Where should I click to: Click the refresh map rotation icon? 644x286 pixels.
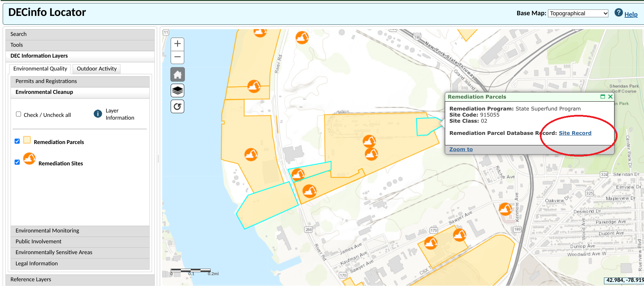click(x=177, y=106)
